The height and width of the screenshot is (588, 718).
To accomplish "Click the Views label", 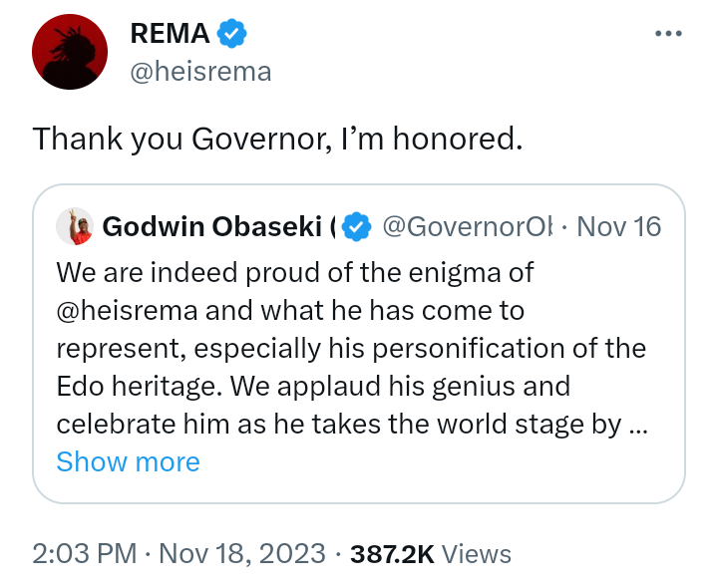I will click(x=476, y=554).
